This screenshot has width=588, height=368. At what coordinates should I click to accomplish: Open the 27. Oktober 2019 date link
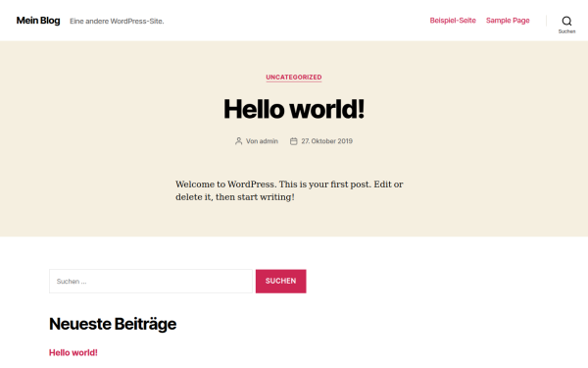(326, 141)
